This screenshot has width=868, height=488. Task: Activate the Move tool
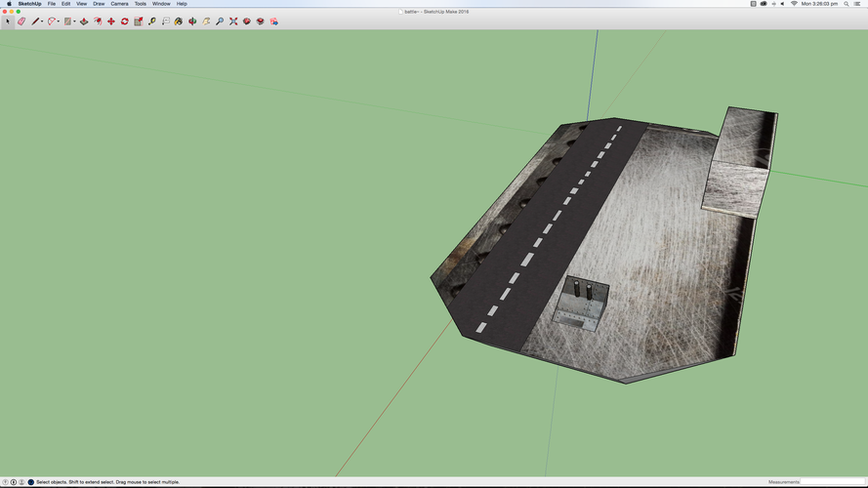111,21
